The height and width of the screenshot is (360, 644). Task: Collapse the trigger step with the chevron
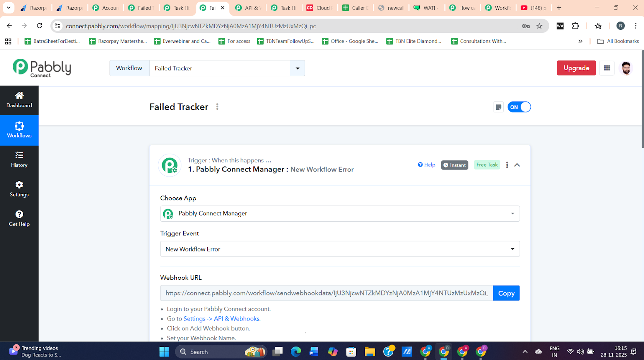click(x=517, y=165)
